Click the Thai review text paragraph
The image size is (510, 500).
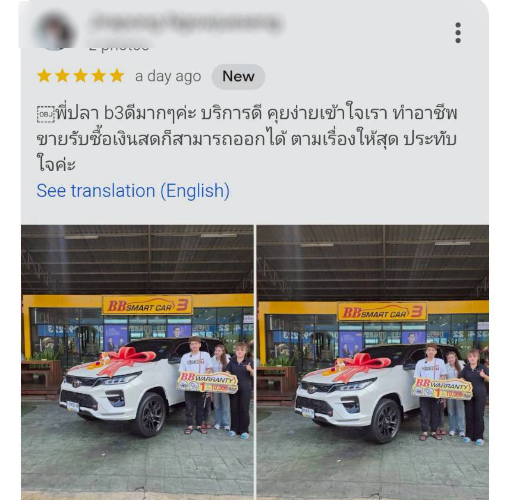pos(247,139)
